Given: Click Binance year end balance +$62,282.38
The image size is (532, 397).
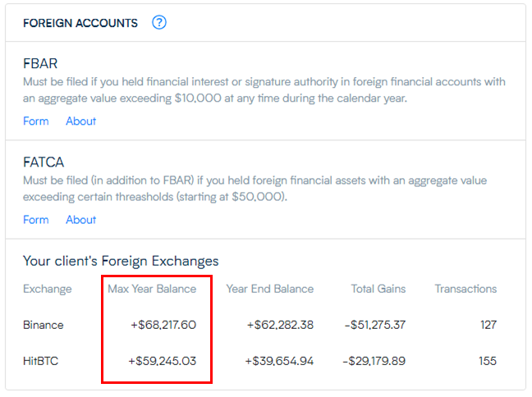Looking at the screenshot, I should click(280, 325).
